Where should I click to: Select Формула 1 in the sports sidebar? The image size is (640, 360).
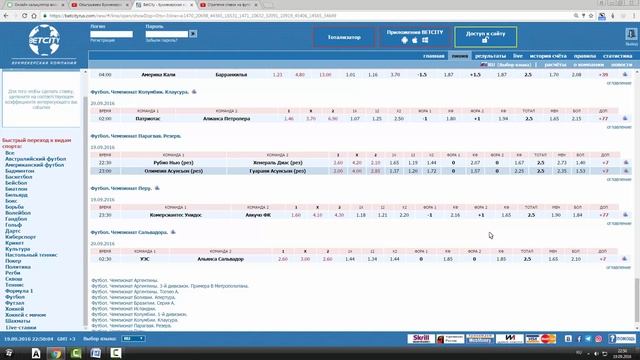(19, 291)
